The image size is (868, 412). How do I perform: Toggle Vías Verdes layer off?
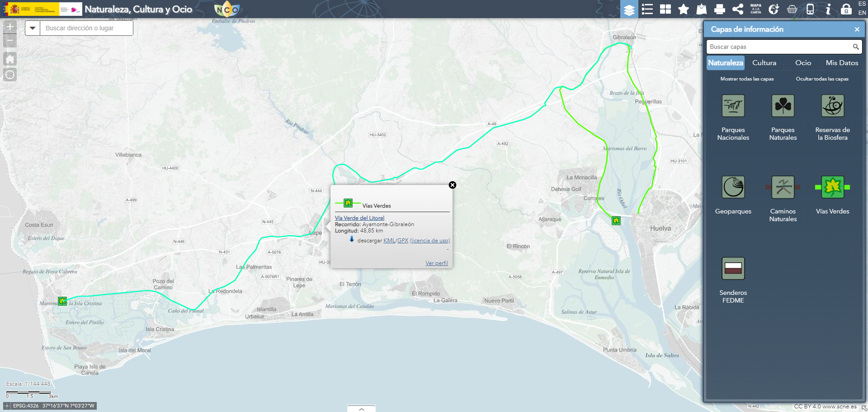[x=833, y=187]
